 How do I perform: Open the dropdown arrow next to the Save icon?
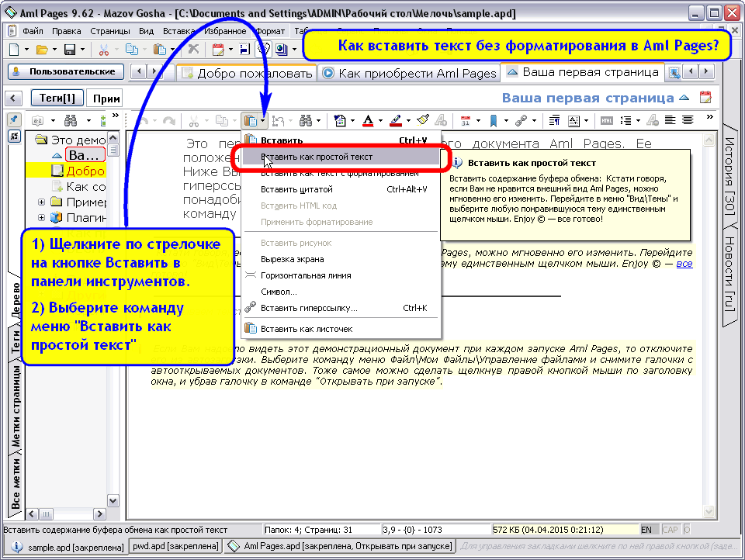pos(83,49)
